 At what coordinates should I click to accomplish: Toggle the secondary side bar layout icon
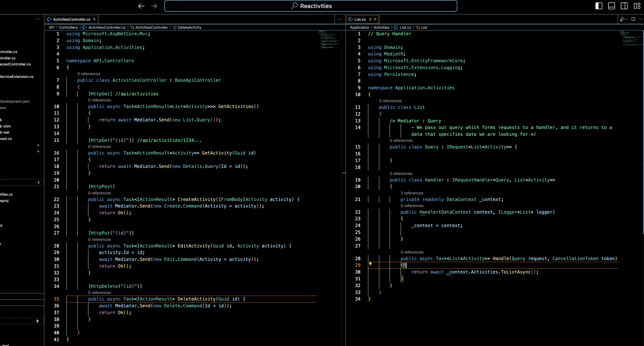tap(624, 6)
